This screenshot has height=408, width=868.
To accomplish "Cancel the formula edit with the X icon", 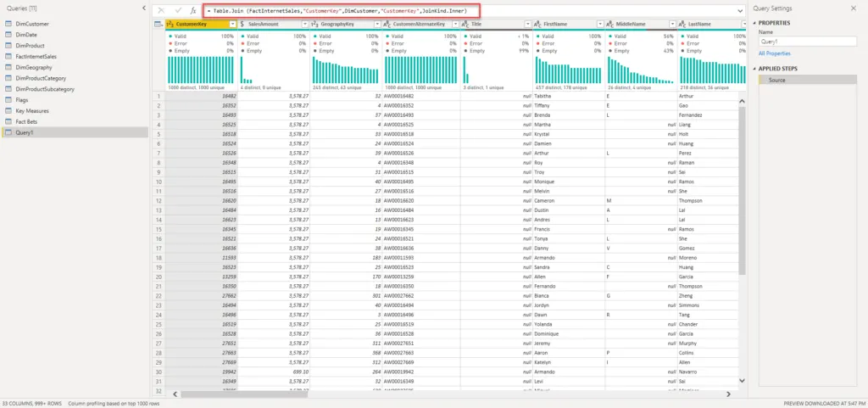I will click(x=161, y=10).
